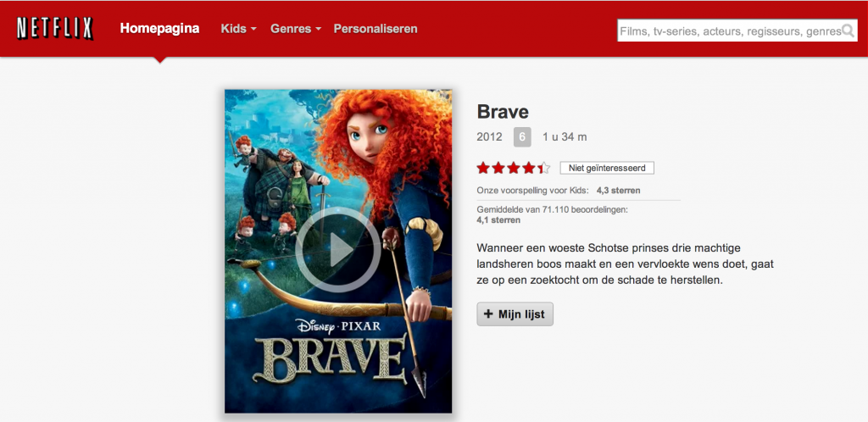Click the plus icon on Mijn lijst

(487, 314)
